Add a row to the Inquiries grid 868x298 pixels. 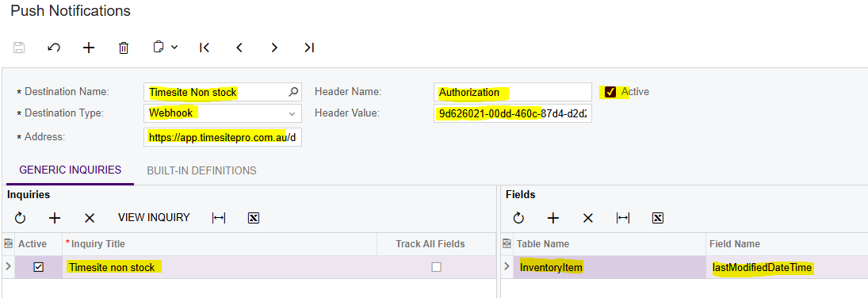[54, 218]
